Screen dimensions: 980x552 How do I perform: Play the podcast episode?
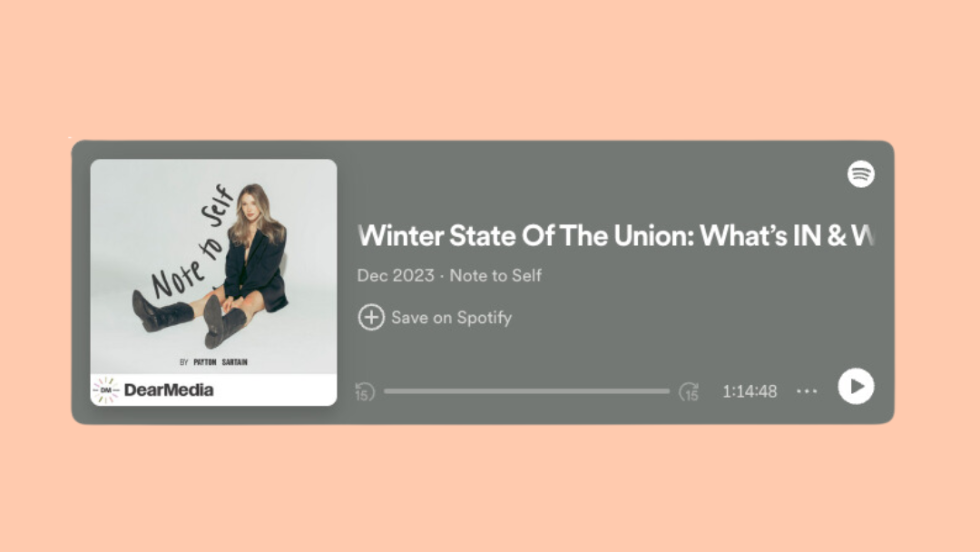click(x=856, y=387)
